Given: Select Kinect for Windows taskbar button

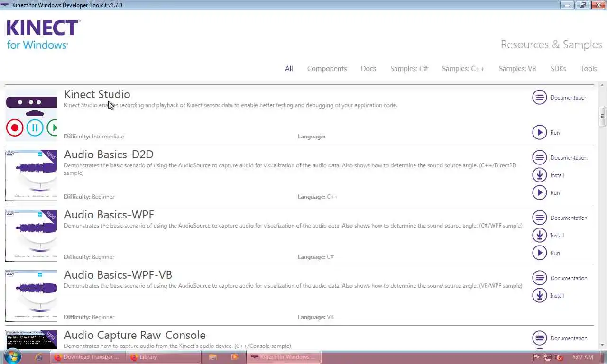Looking at the screenshot, I should 284,357.
